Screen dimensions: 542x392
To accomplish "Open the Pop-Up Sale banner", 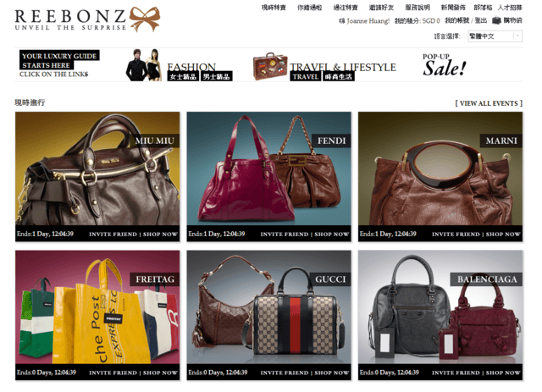I will tap(445, 65).
